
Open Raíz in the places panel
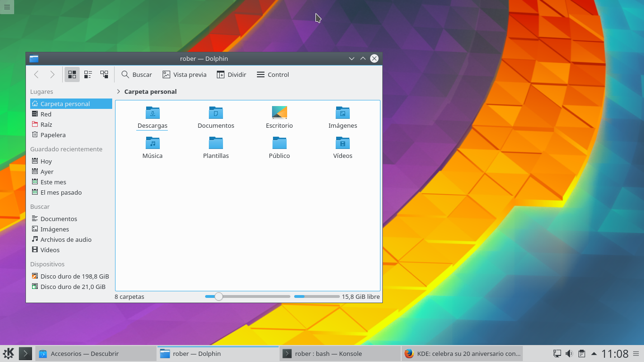click(71, 124)
